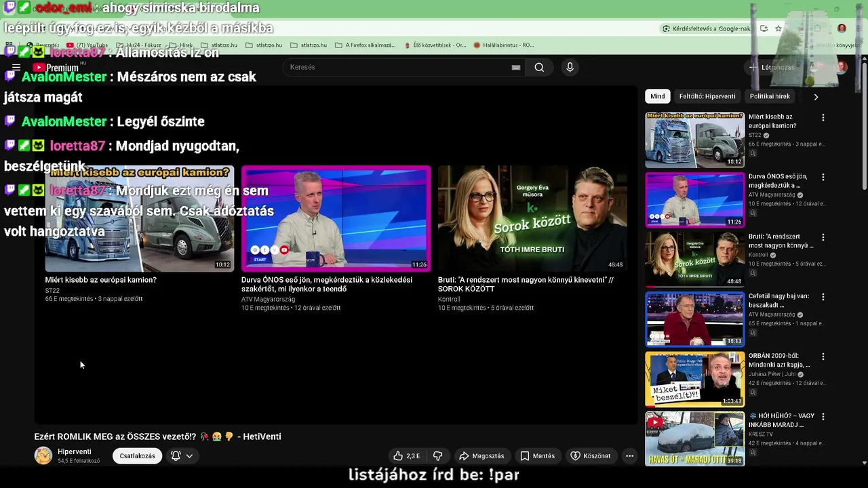Open the Hiperventi channel name link
Image resolution: width=868 pixels, height=488 pixels.
[x=75, y=452]
